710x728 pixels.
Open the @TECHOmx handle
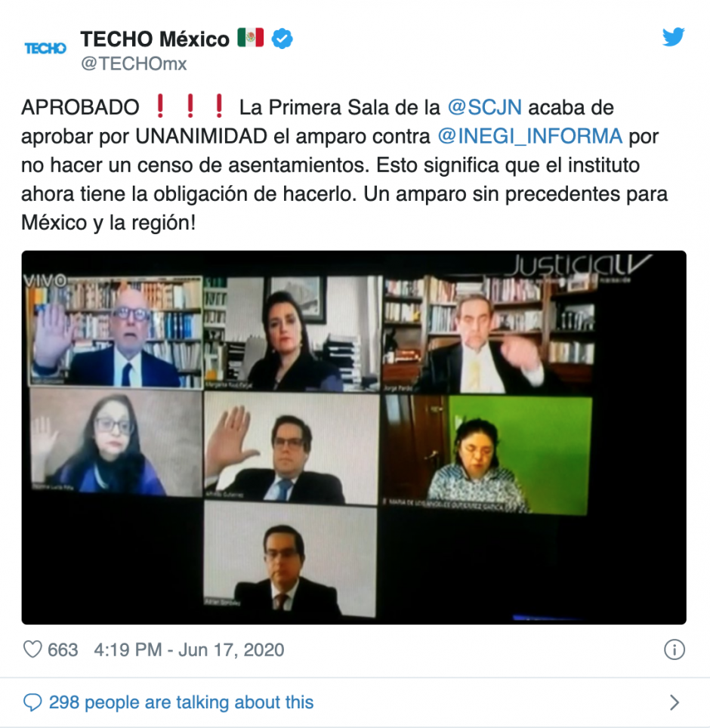tap(134, 63)
